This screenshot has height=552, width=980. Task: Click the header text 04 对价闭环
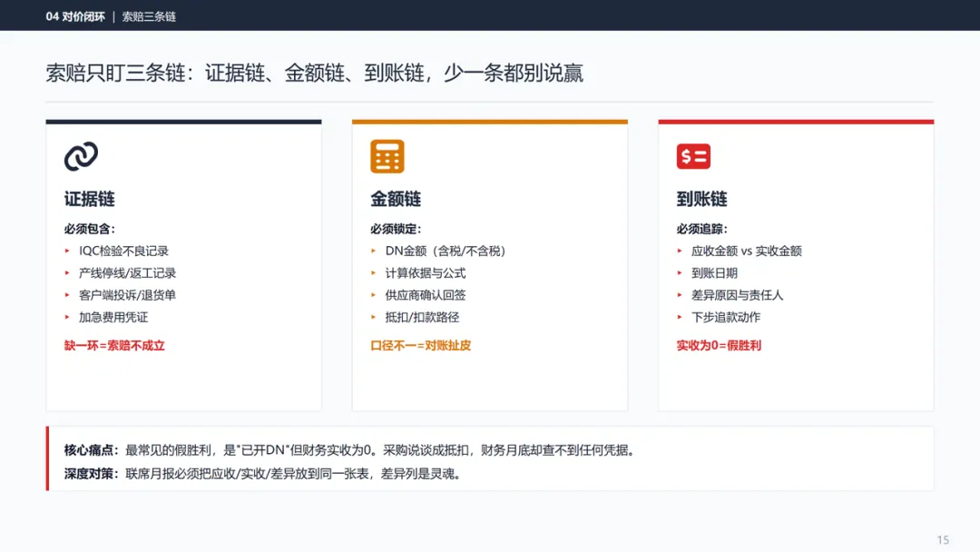point(75,16)
